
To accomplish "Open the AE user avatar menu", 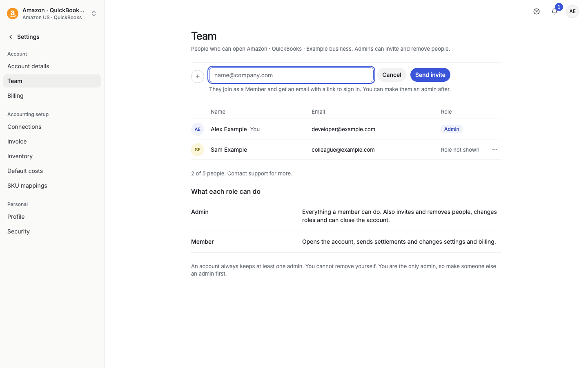I will (x=572, y=11).
